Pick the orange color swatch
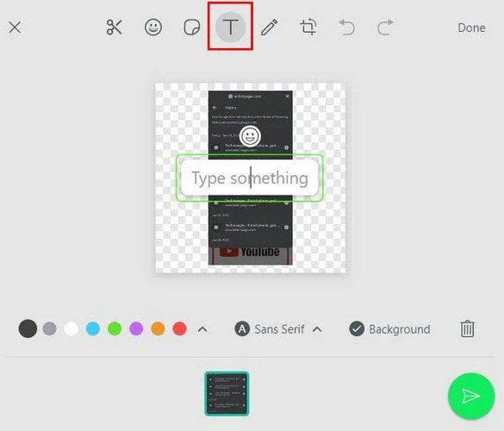 tap(158, 328)
